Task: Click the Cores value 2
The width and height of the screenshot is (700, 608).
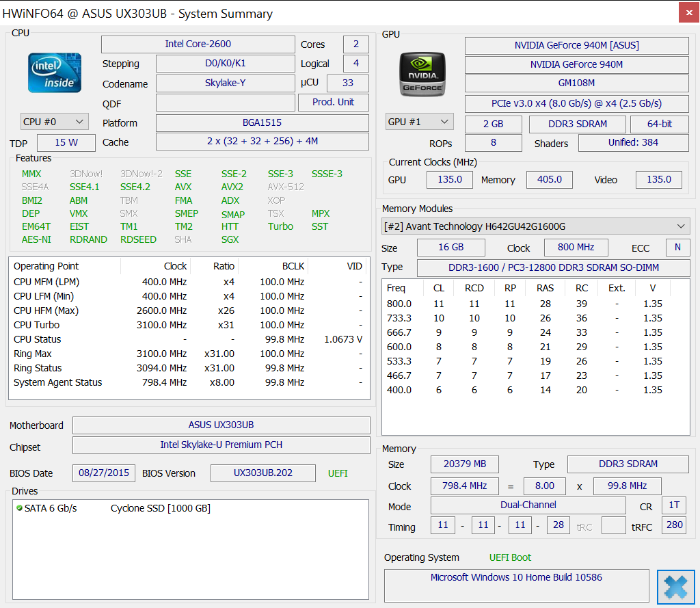Action: [355, 44]
